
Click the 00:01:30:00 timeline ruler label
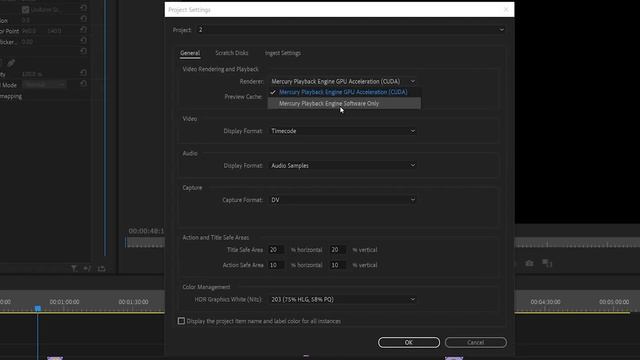(x=133, y=302)
